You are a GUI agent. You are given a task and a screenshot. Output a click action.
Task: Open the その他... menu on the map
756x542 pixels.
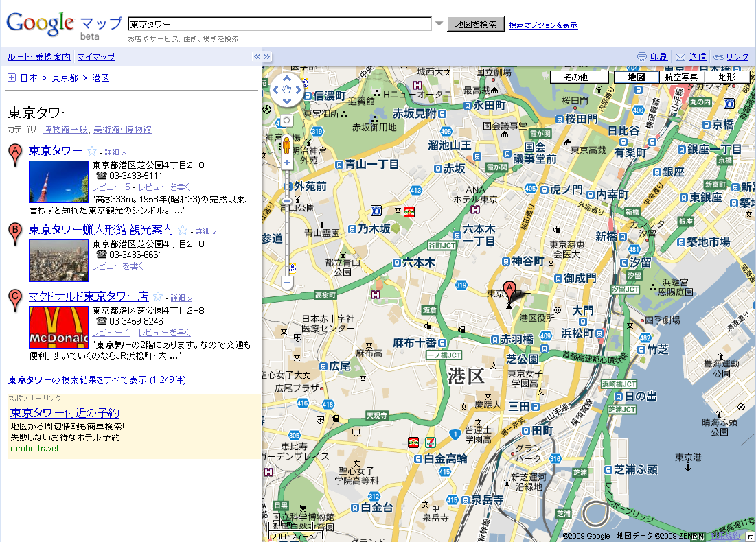(x=580, y=77)
